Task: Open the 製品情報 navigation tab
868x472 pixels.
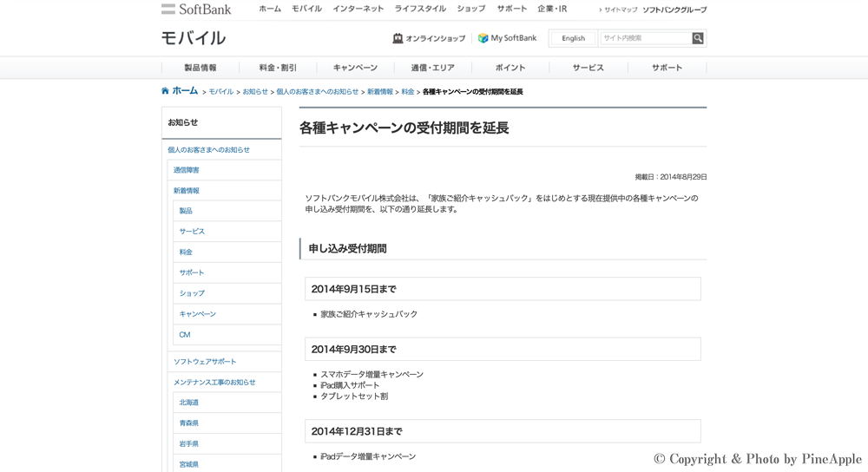Action: [x=201, y=68]
